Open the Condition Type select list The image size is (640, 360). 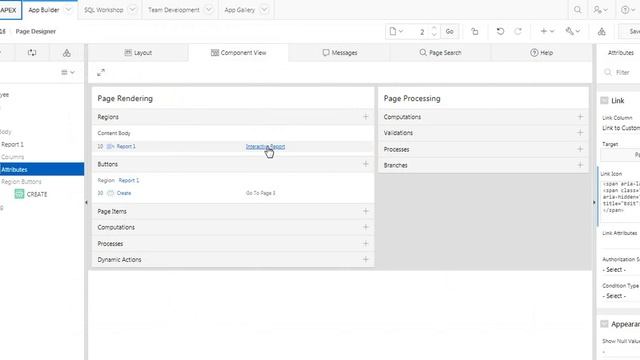(621, 296)
